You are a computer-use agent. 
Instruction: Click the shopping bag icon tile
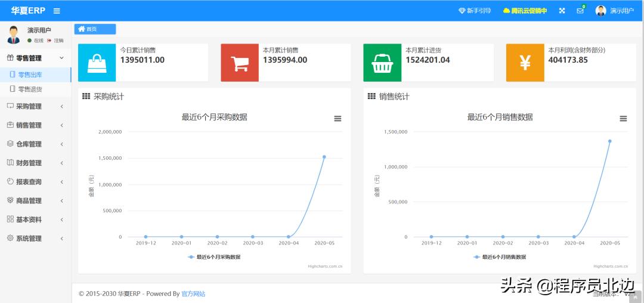(x=97, y=63)
